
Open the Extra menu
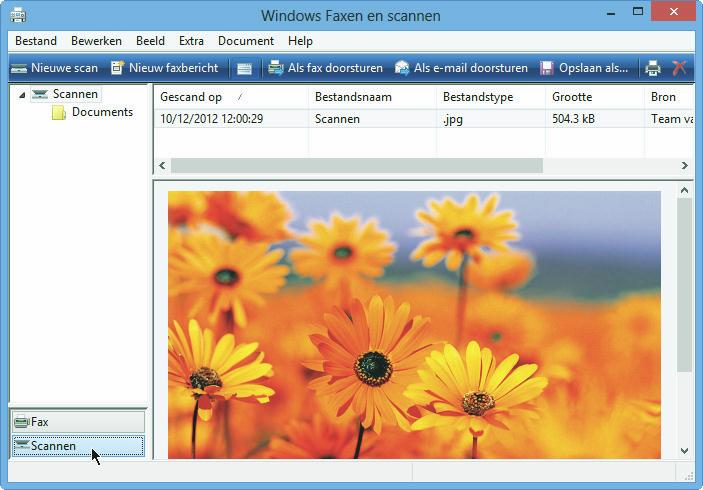(x=191, y=41)
